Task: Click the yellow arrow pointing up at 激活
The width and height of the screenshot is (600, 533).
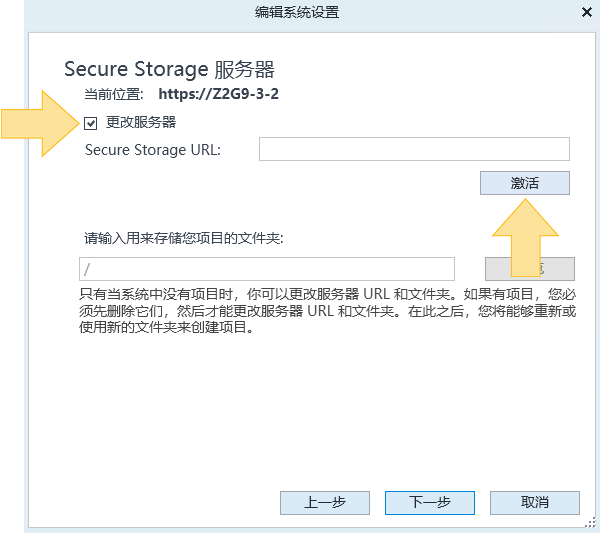Action: [x=525, y=237]
